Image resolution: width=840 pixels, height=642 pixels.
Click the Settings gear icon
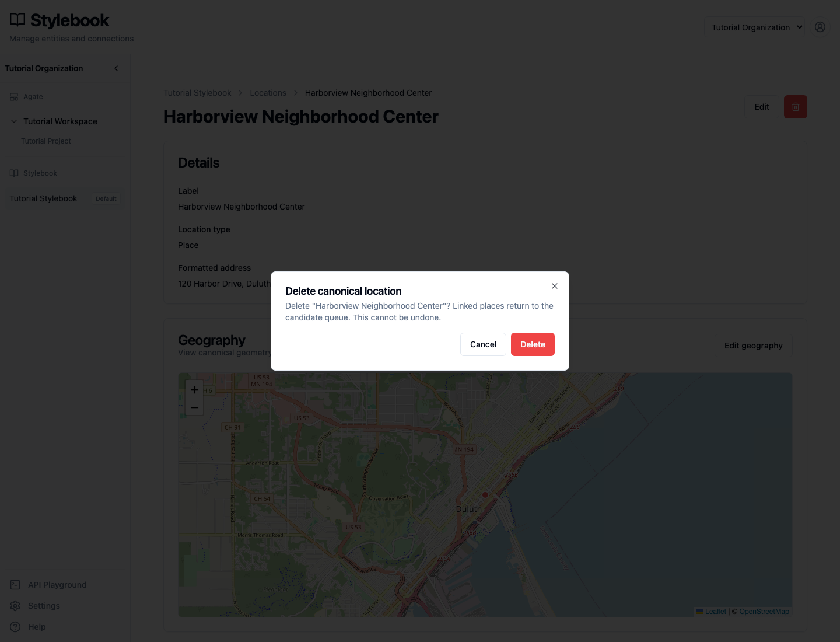pyautogui.click(x=15, y=606)
